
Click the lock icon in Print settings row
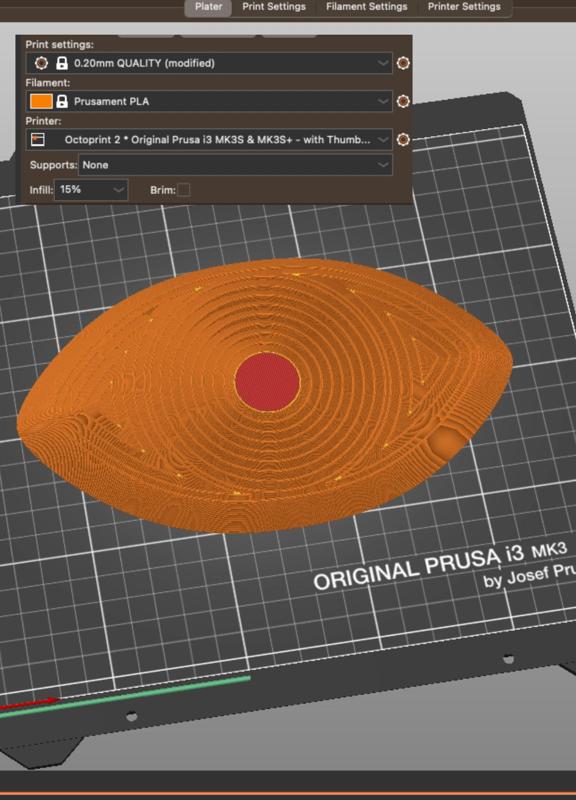[62, 63]
